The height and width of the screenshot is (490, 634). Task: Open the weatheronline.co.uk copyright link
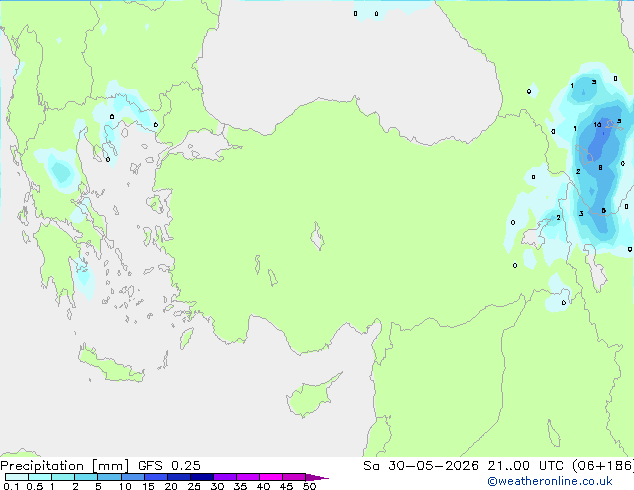pyautogui.click(x=549, y=481)
